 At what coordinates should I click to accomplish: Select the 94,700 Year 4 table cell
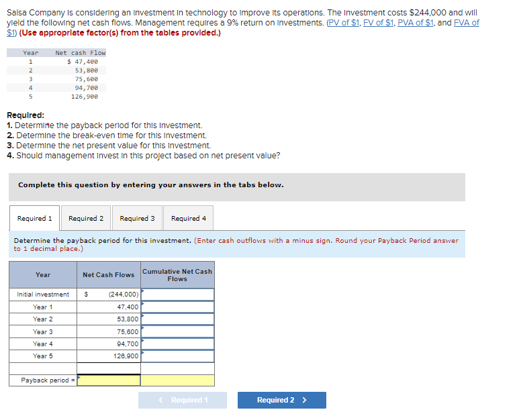pyautogui.click(x=109, y=344)
